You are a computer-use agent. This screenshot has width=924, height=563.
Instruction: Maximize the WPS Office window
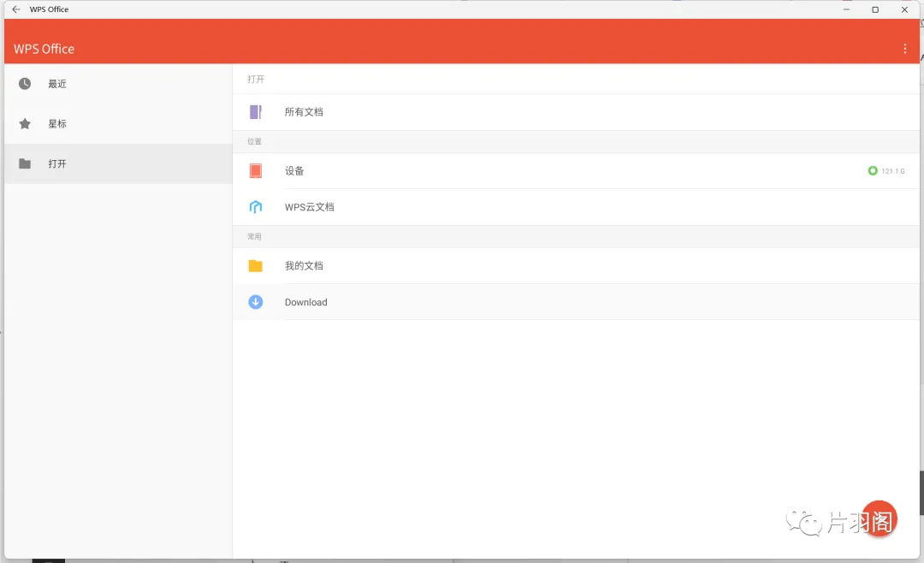(875, 9)
